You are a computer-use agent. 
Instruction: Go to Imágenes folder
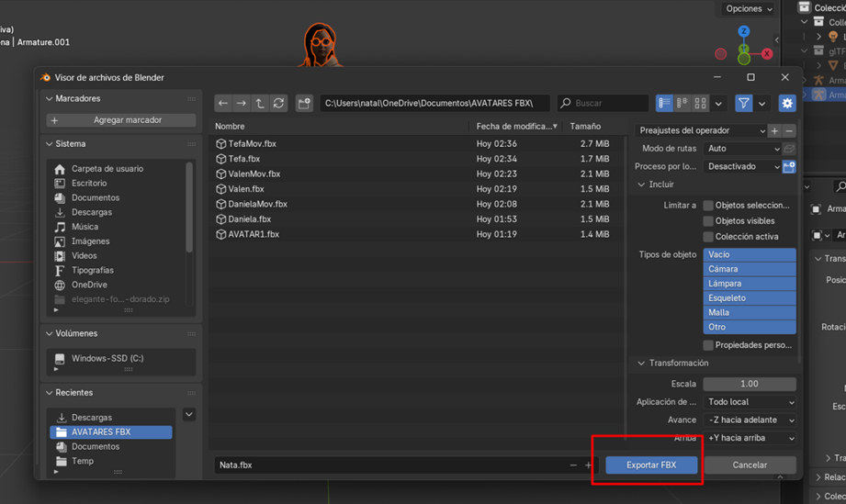(91, 241)
